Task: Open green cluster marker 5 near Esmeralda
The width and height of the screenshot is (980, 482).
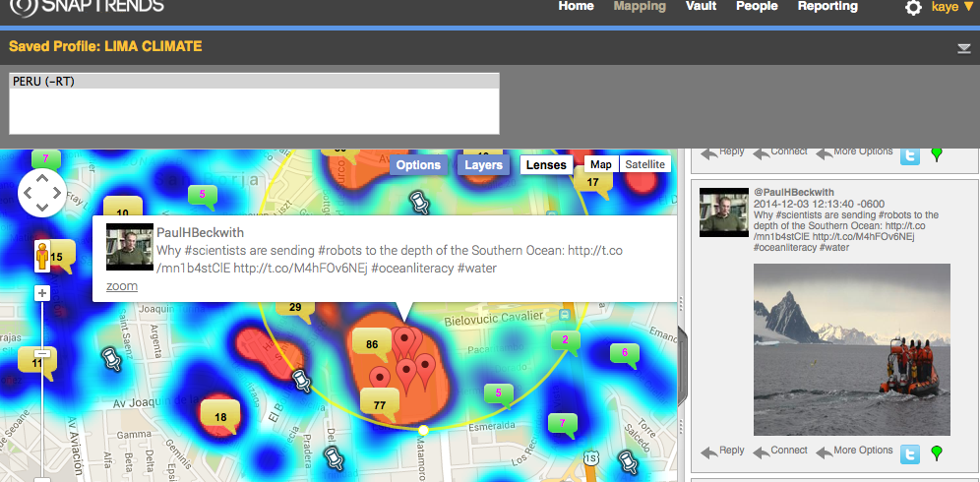Action: pos(498,395)
